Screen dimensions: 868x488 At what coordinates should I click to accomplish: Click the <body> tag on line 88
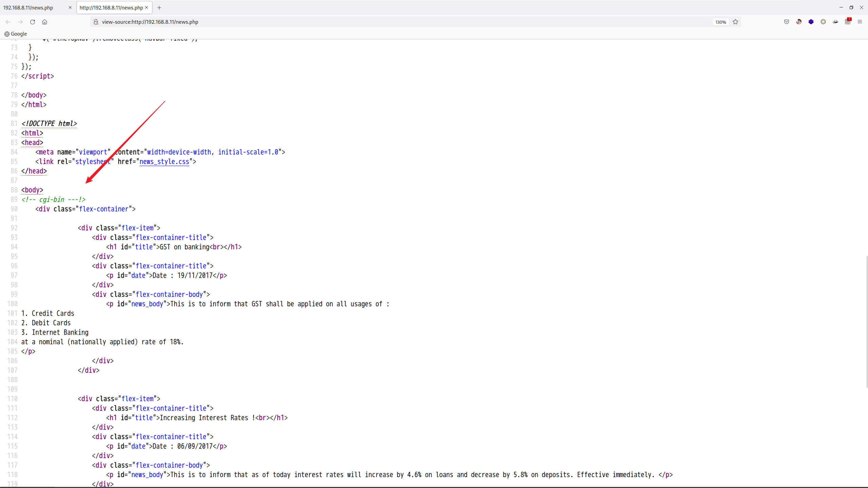coord(32,190)
